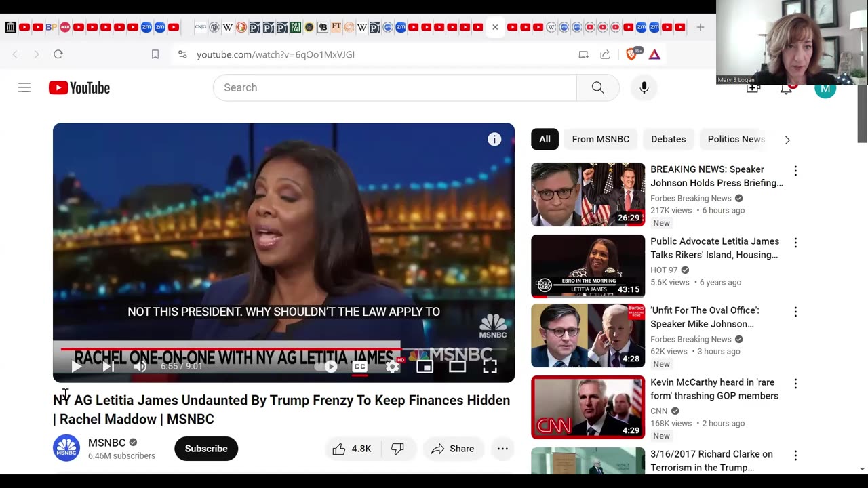868x488 pixels.
Task: Select the Debates filter chip
Action: [669, 139]
